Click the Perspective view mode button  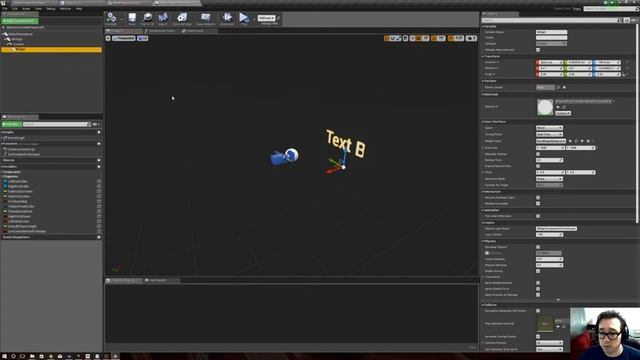pyautogui.click(x=124, y=38)
